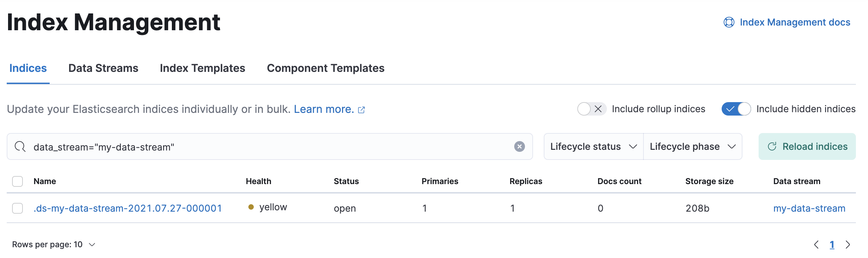This screenshot has height=258, width=868.
Task: Open the Lifecycle status filter dropdown
Action: coord(593,146)
